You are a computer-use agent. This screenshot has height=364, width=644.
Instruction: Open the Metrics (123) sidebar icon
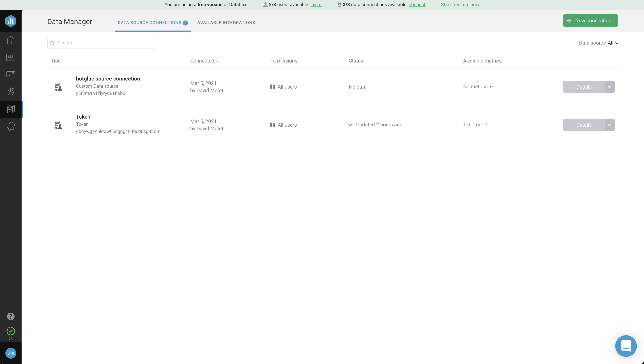[x=11, y=57]
